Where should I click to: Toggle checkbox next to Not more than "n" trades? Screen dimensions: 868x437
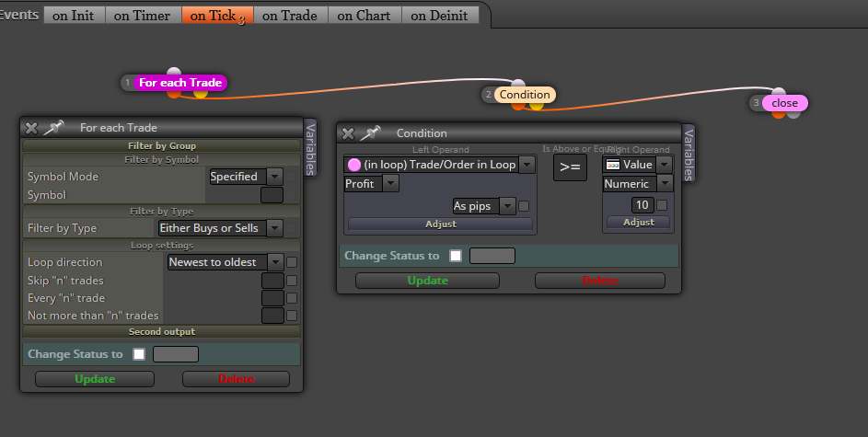click(x=292, y=316)
